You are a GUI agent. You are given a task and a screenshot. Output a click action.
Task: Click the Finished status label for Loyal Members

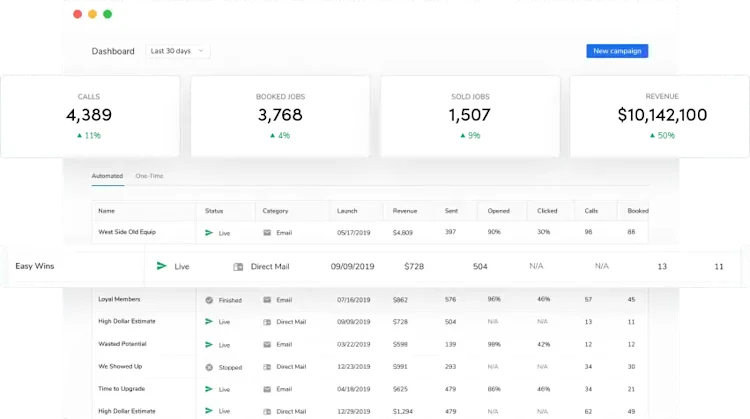230,300
